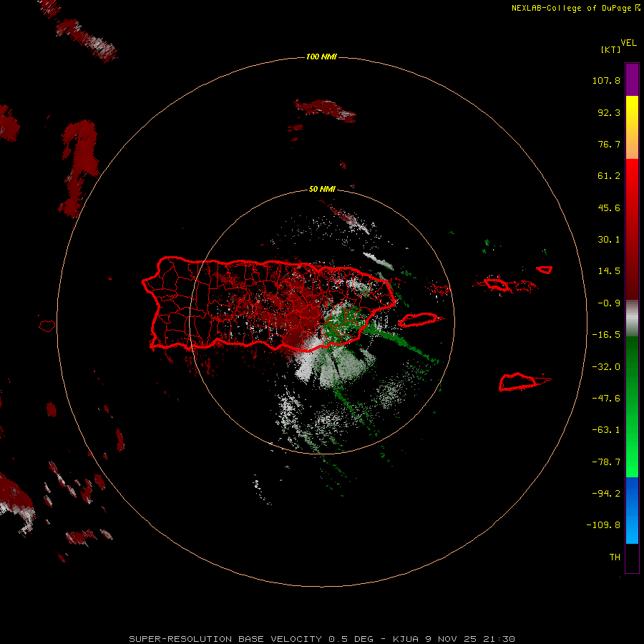The height and width of the screenshot is (644, 644).
Task: Click the -16.5 legend value
Action: point(606,335)
